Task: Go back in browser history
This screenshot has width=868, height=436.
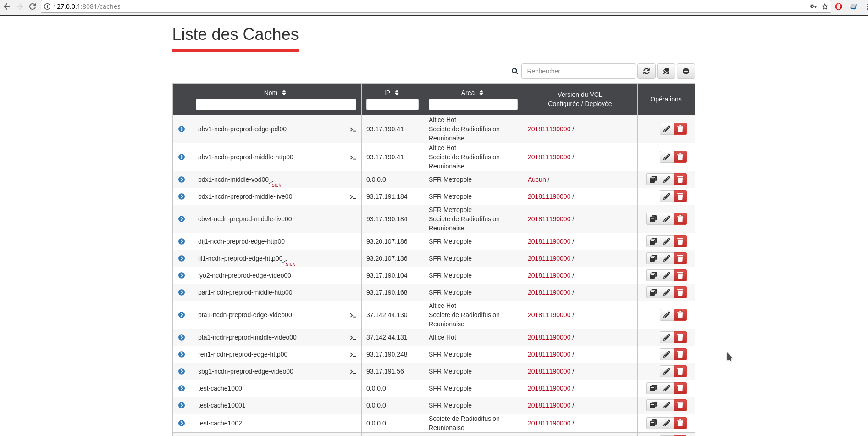Action: (7, 6)
